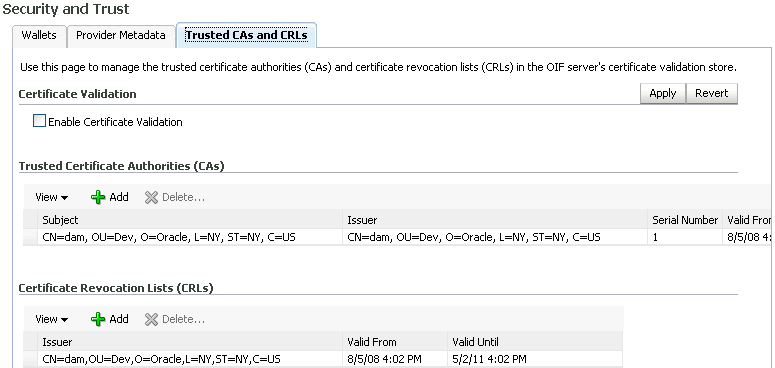The image size is (775, 368).
Task: Click serial number 1 cell
Action: (685, 237)
